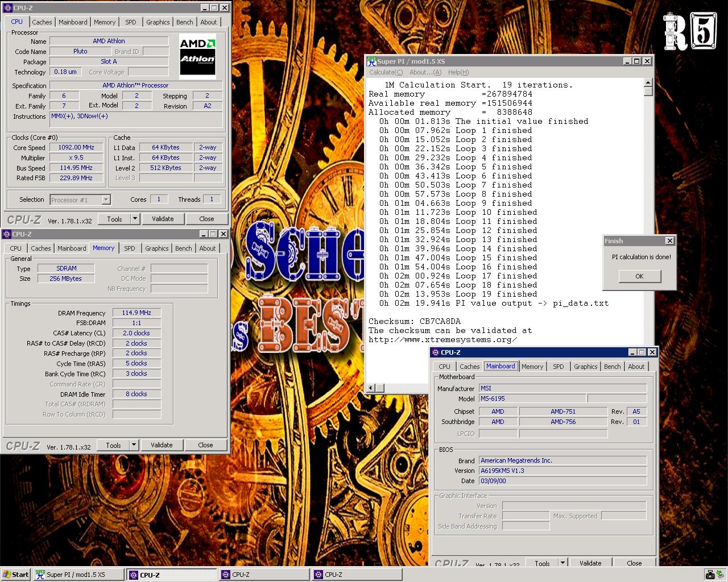728x582 pixels.
Task: Click Tools button in Memory window
Action: [x=113, y=445]
